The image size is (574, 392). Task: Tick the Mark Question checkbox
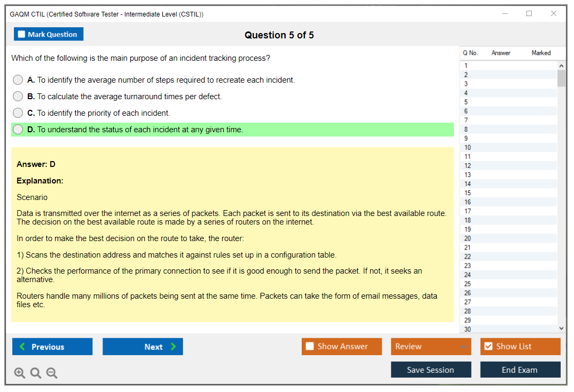21,35
